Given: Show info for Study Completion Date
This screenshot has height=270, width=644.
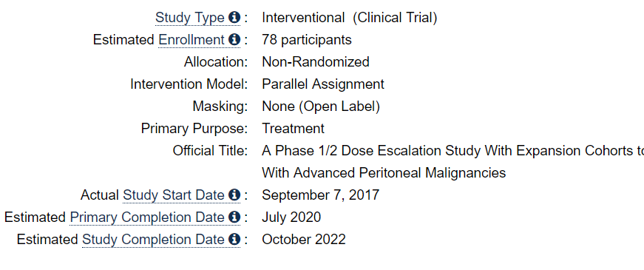Looking at the screenshot, I should pos(234,239).
